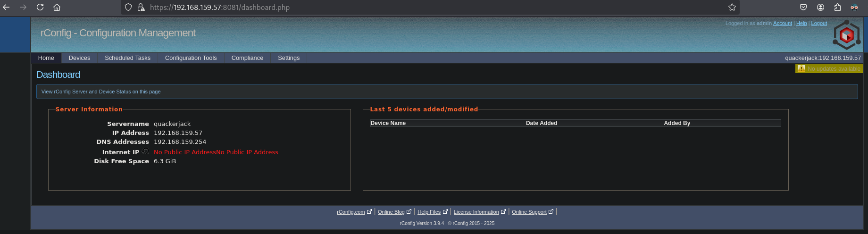Open the Pocket save icon
868x234 pixels.
click(x=803, y=7)
